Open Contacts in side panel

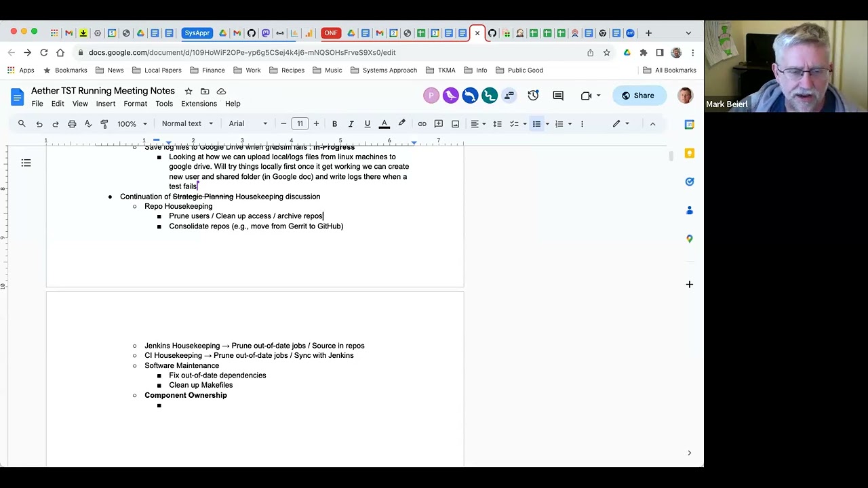coord(689,210)
